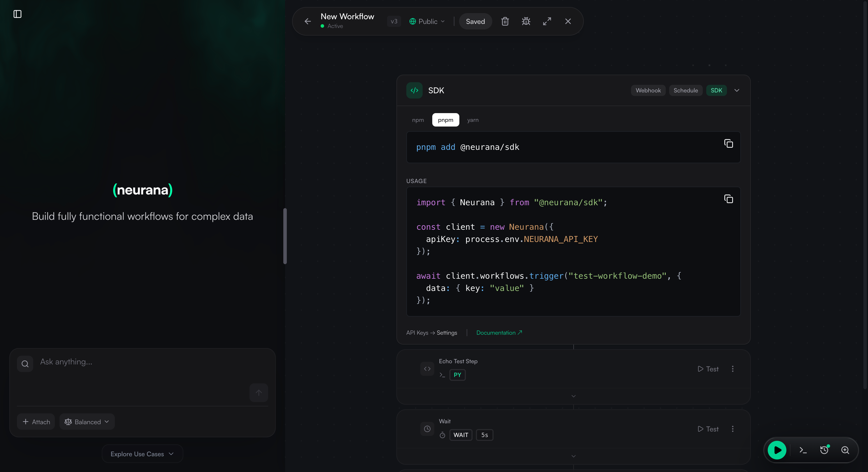Click the zoom-in magnifier icon
The width and height of the screenshot is (868, 472).
click(845, 450)
